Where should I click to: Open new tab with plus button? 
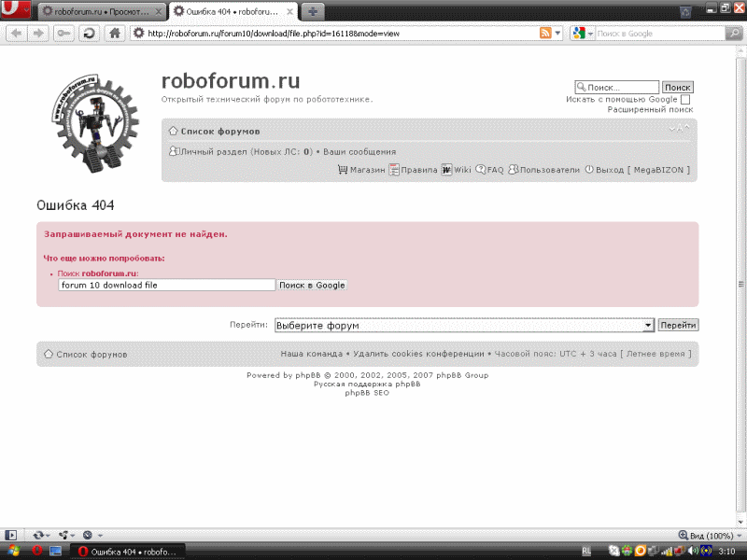[312, 11]
